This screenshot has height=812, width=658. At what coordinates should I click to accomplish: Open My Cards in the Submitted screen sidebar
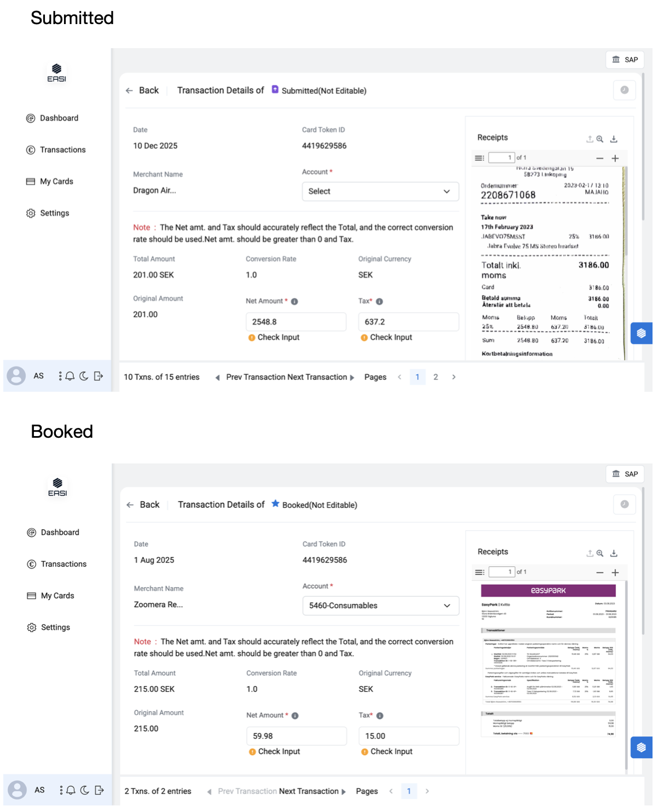(x=56, y=182)
